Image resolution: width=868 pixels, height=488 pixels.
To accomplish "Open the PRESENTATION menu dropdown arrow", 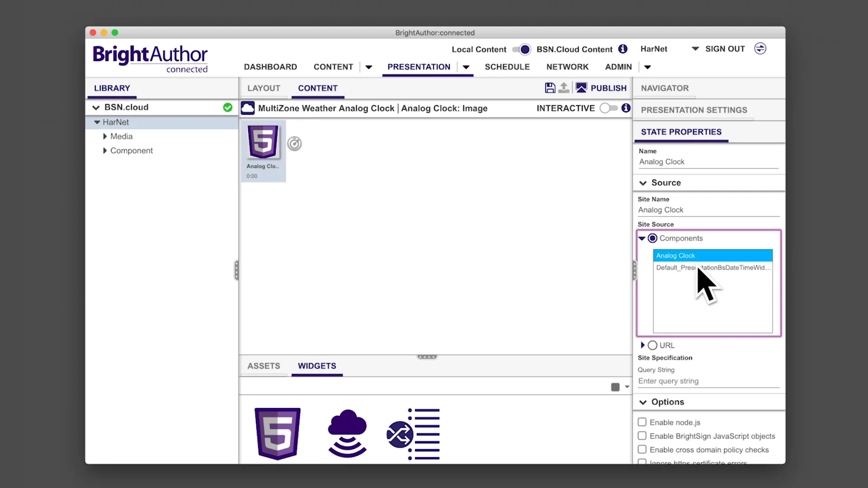I will [x=466, y=67].
